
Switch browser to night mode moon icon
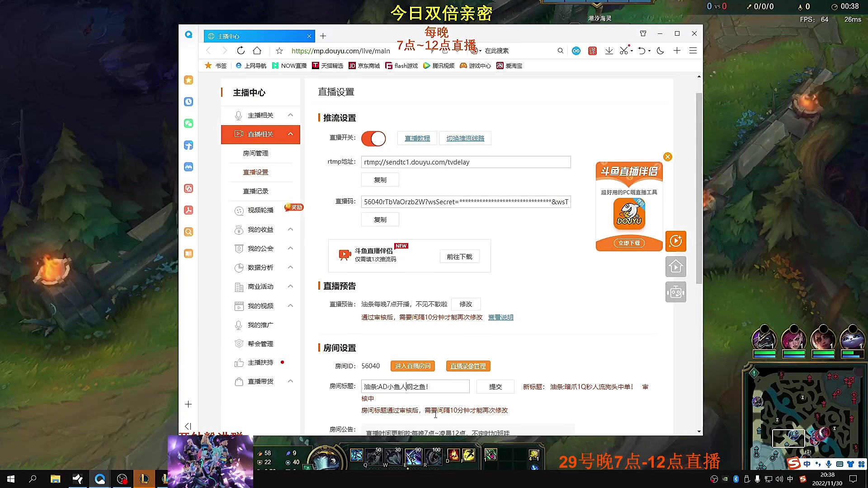(660, 51)
